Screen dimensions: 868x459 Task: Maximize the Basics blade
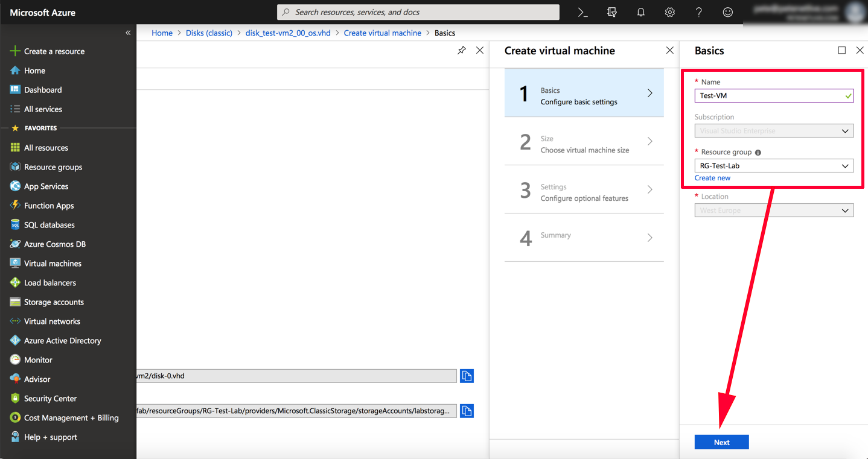click(841, 51)
